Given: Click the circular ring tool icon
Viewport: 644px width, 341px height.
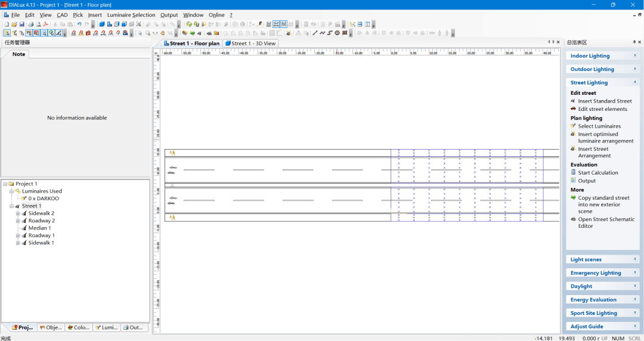Looking at the screenshot, I should point(338,33).
